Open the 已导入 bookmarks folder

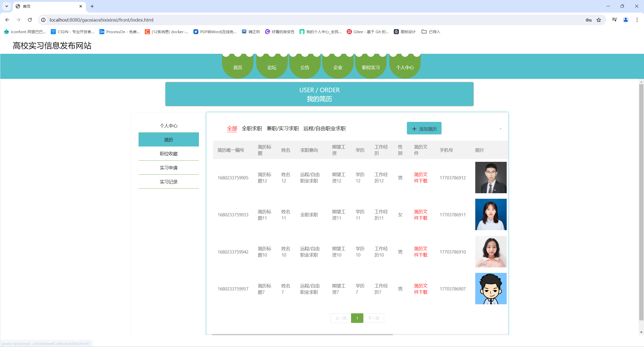tap(431, 32)
